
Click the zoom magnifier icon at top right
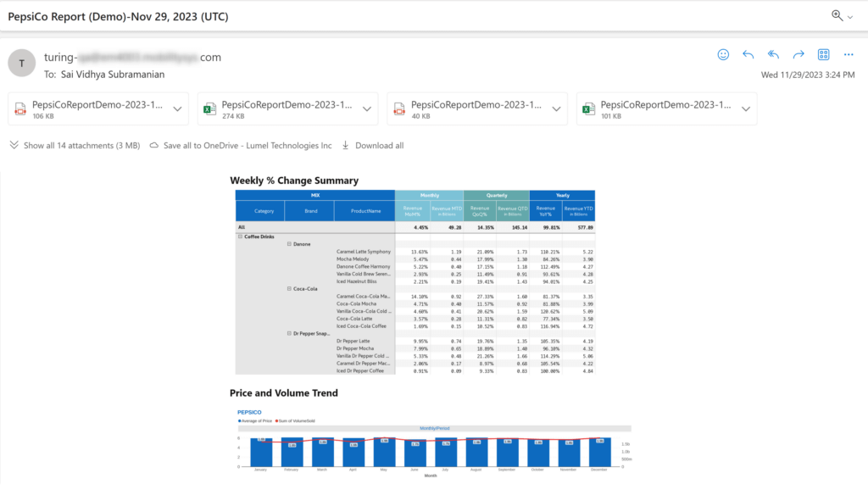(835, 16)
